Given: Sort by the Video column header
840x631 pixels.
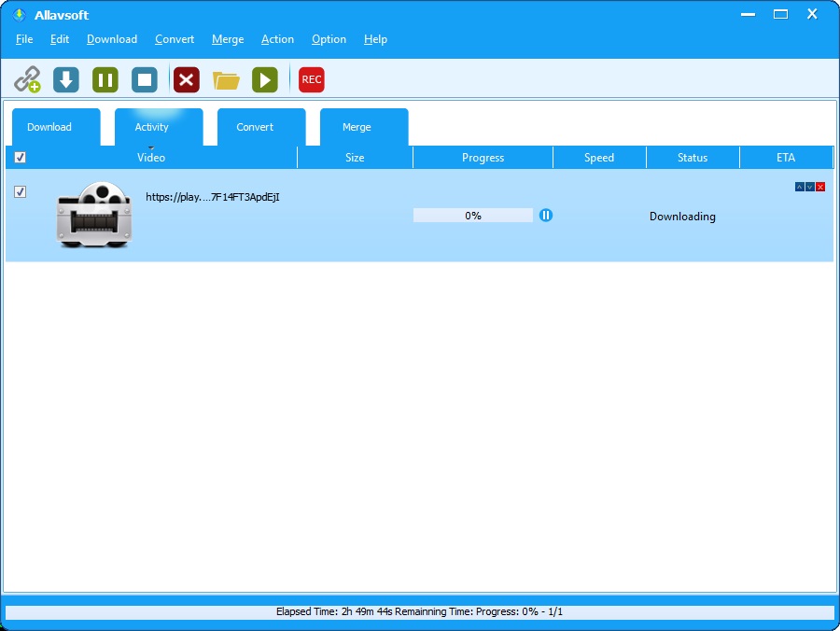Looking at the screenshot, I should 151,158.
